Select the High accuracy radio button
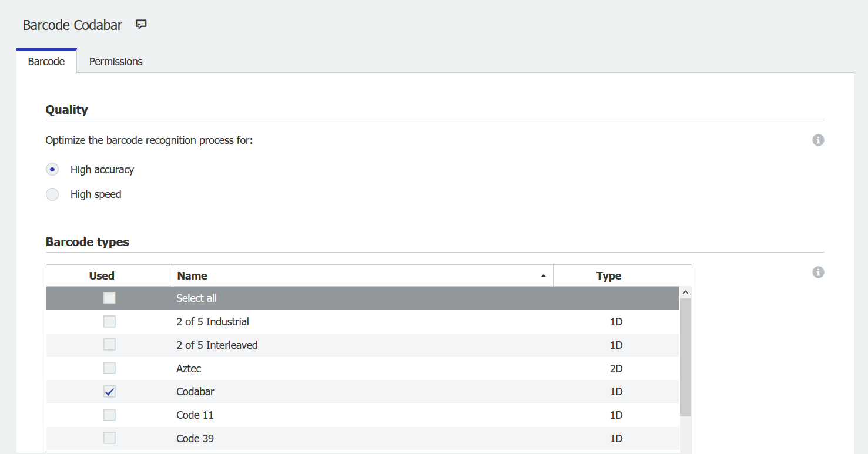868x454 pixels. [x=52, y=170]
